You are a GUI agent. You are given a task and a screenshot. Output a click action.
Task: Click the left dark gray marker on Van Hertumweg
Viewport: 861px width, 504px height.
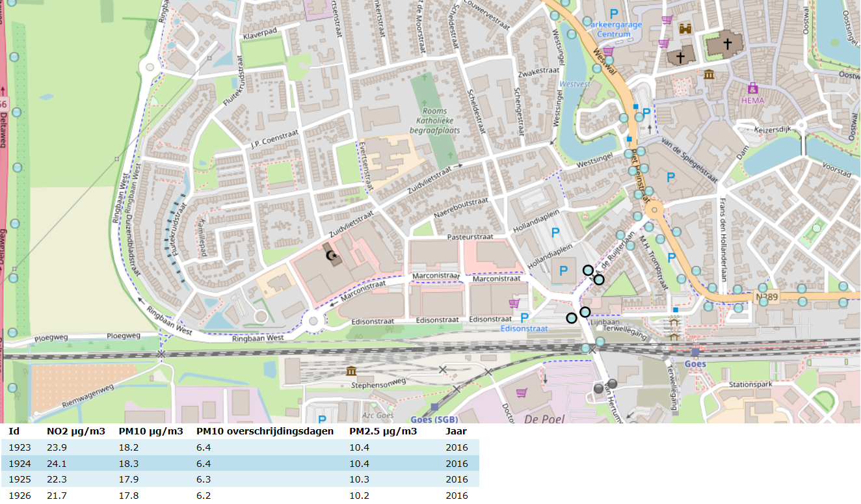pyautogui.click(x=599, y=388)
